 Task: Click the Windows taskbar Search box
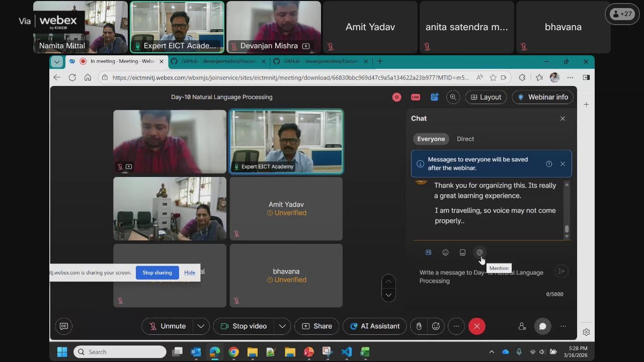[120, 352]
